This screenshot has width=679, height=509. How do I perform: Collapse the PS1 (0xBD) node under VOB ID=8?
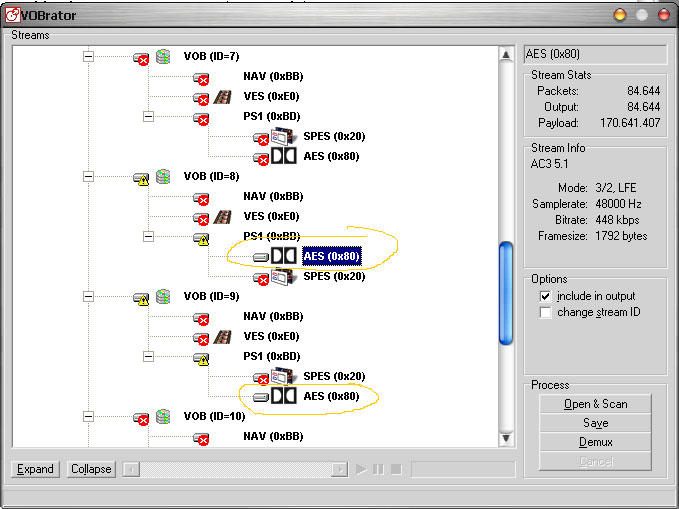tap(149, 236)
